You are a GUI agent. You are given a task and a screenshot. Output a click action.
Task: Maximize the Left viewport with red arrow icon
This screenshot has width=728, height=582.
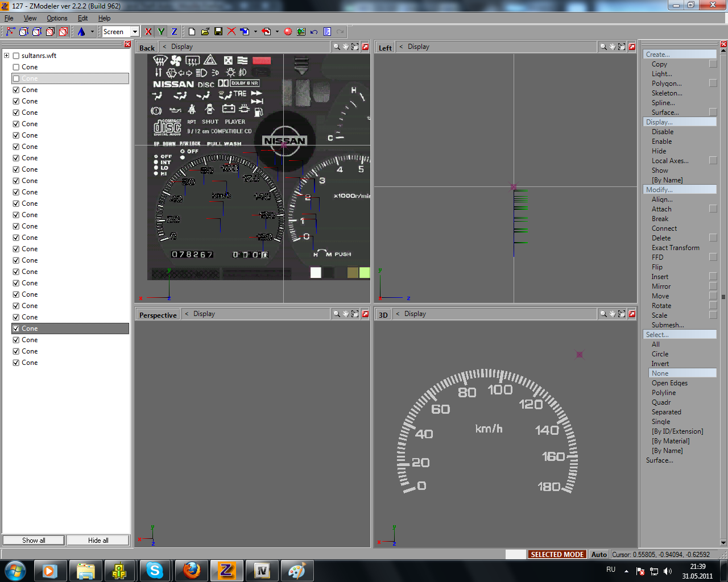point(632,47)
